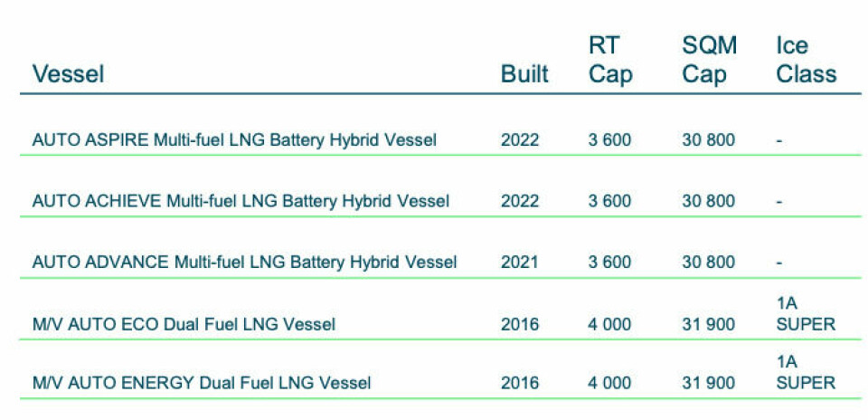868x420 pixels.
Task: Select AUTO ENERGY's SQM Cap value 31 900
Action: pos(708,384)
